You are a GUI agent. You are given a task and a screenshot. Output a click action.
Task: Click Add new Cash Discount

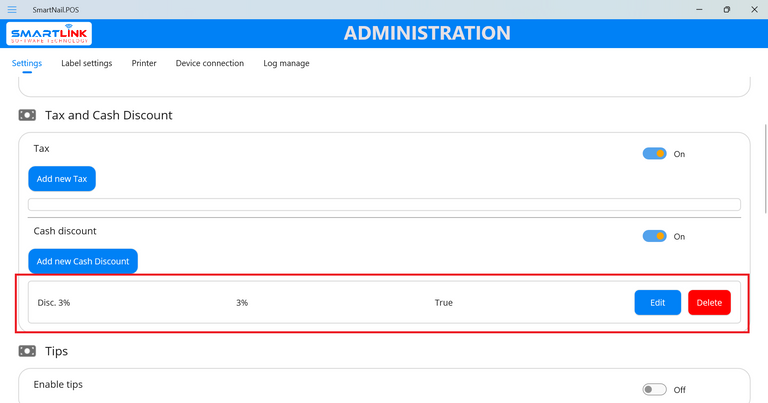[x=83, y=261]
